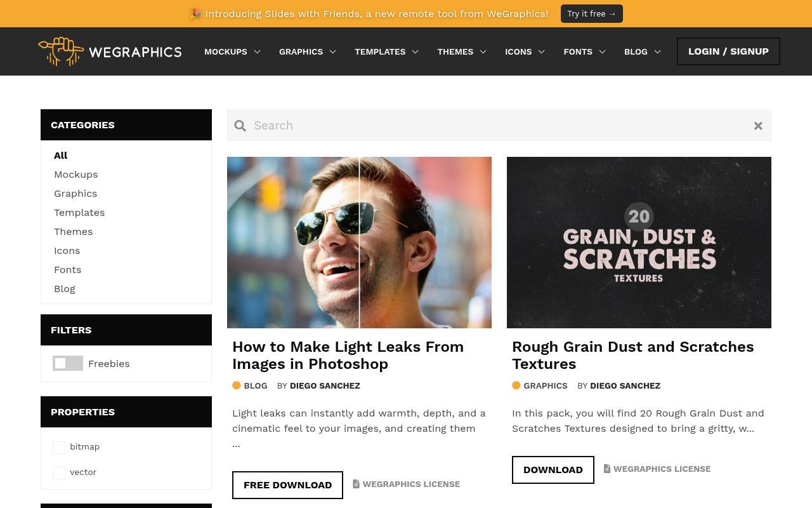The width and height of the screenshot is (812, 508).
Task: Expand the Graphics menu chevron
Action: (332, 52)
